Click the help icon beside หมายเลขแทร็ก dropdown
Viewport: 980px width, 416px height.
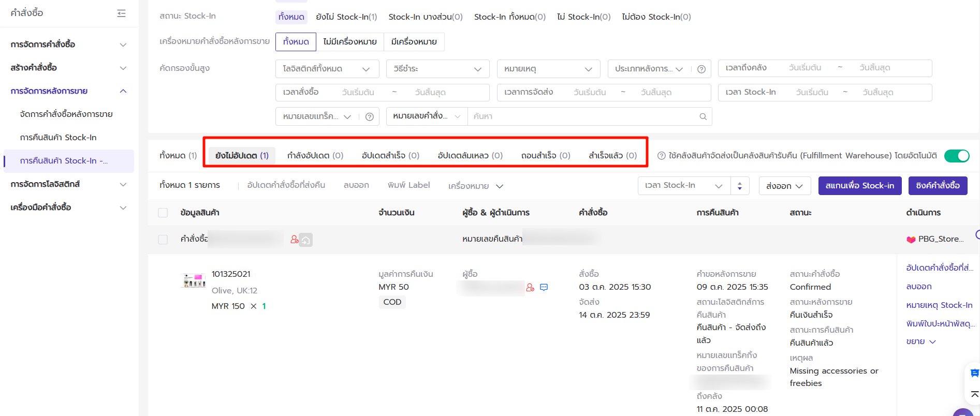coord(369,117)
